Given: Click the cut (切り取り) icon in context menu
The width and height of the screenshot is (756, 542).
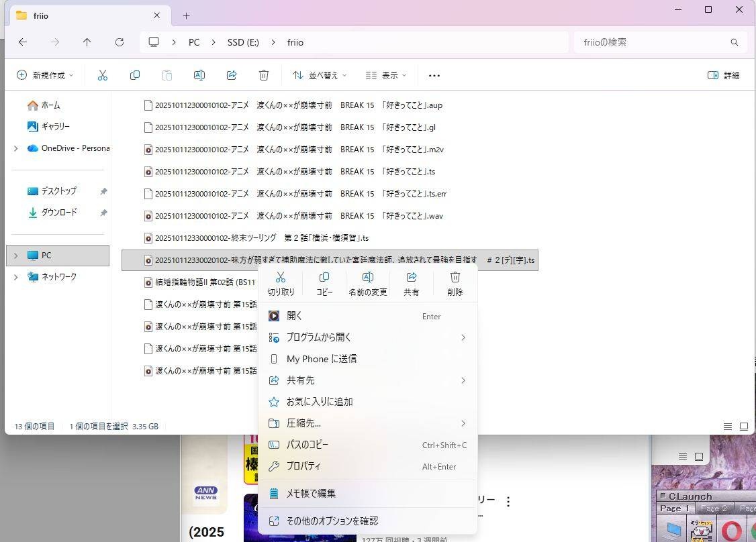Looking at the screenshot, I should click(281, 278).
